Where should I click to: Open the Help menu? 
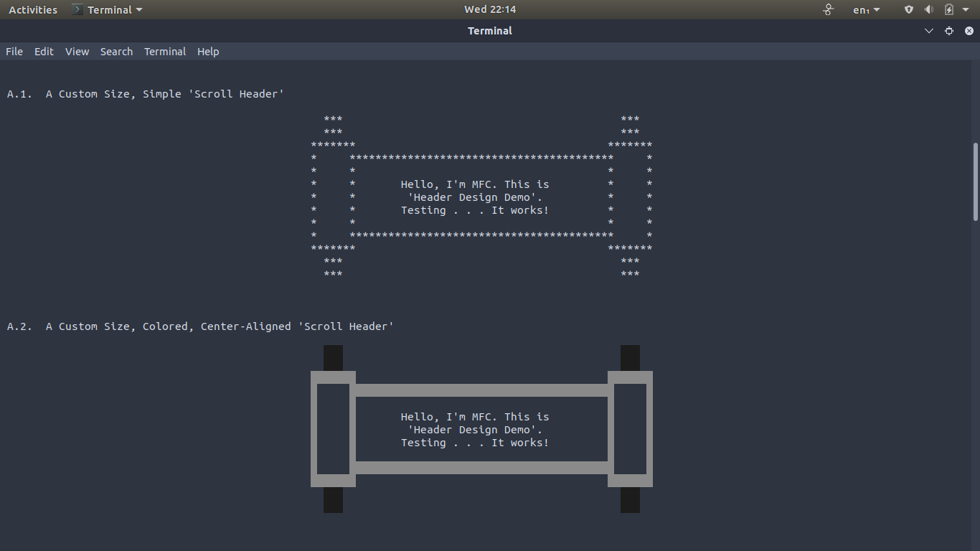coord(208,51)
